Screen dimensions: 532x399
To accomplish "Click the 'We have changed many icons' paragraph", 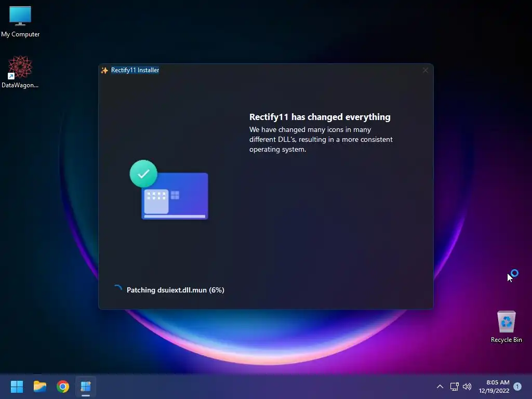I will [321, 139].
